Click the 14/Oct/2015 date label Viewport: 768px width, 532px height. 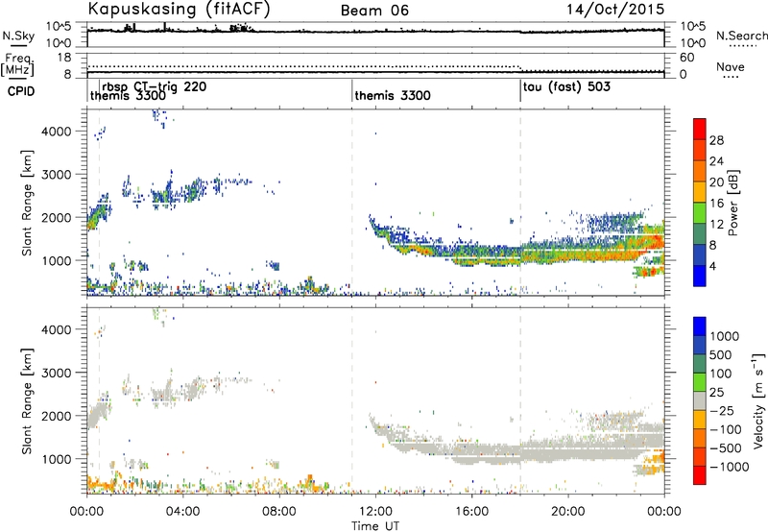pos(615,10)
